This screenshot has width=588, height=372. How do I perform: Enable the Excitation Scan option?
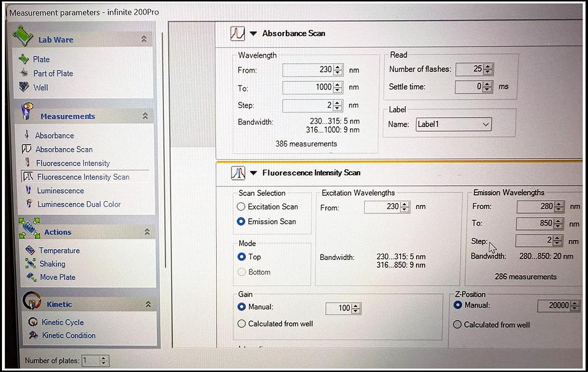pos(241,207)
